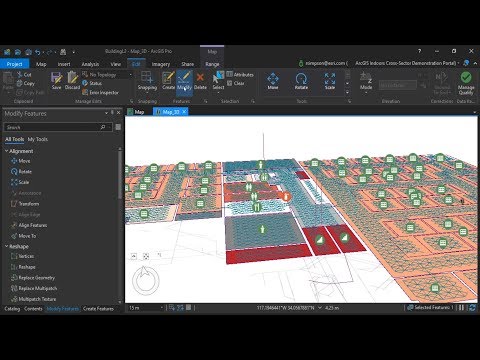Screen dimensions: 480x360
Task: Choose Scale in the Alignment list
Action: coord(20,182)
